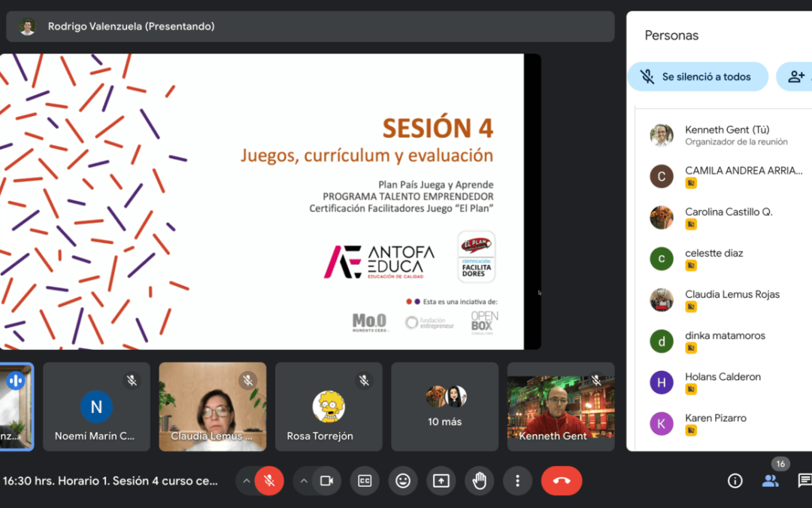
Task: Open Rosa Torrejón video tile
Action: click(329, 406)
